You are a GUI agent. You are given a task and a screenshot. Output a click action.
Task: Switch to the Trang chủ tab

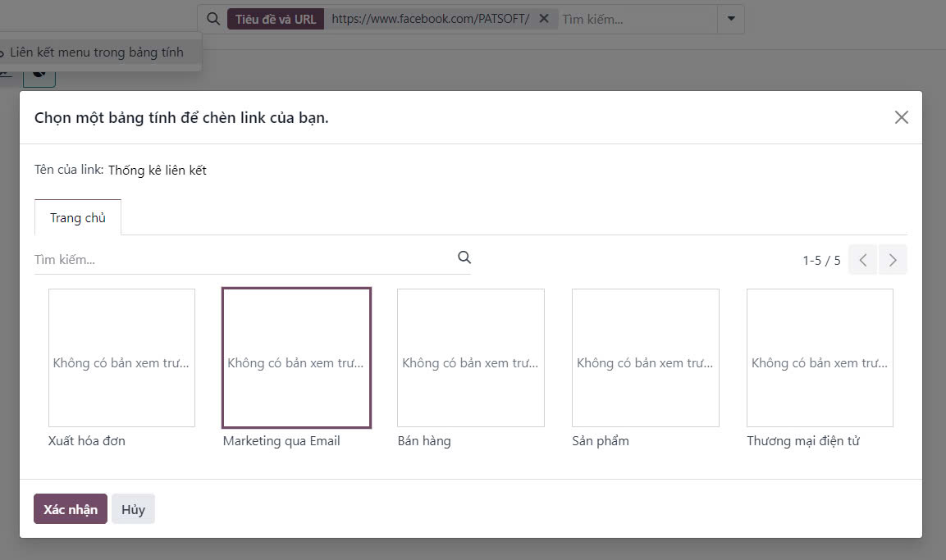[x=78, y=217]
